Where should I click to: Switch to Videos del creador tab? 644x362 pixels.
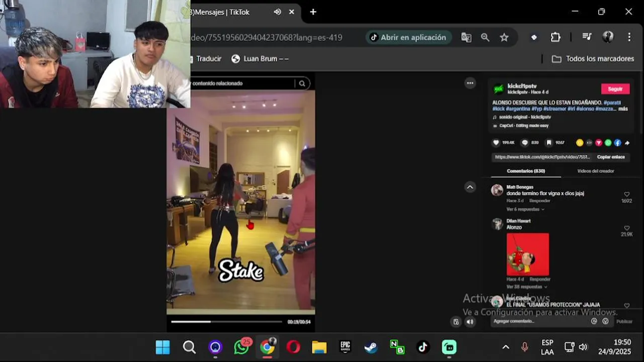[596, 171]
